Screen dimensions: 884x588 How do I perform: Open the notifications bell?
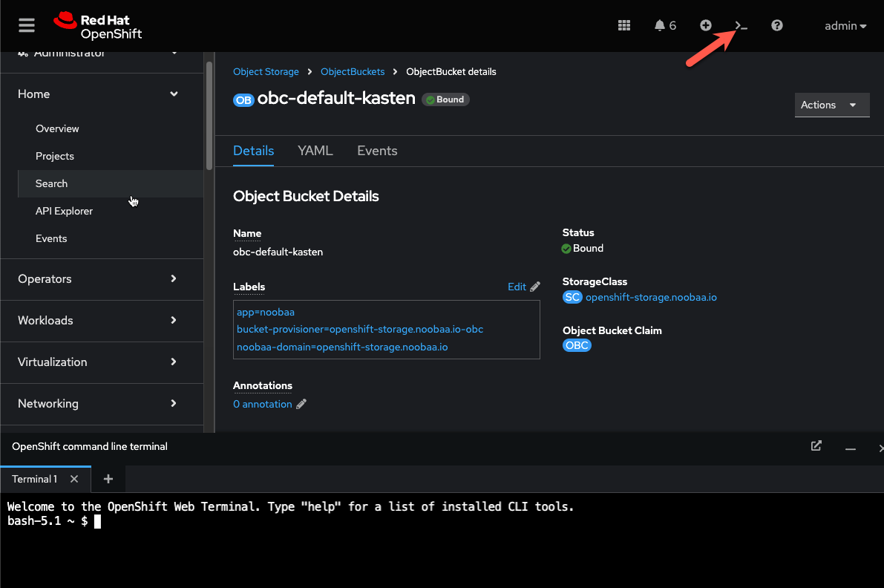pyautogui.click(x=665, y=25)
